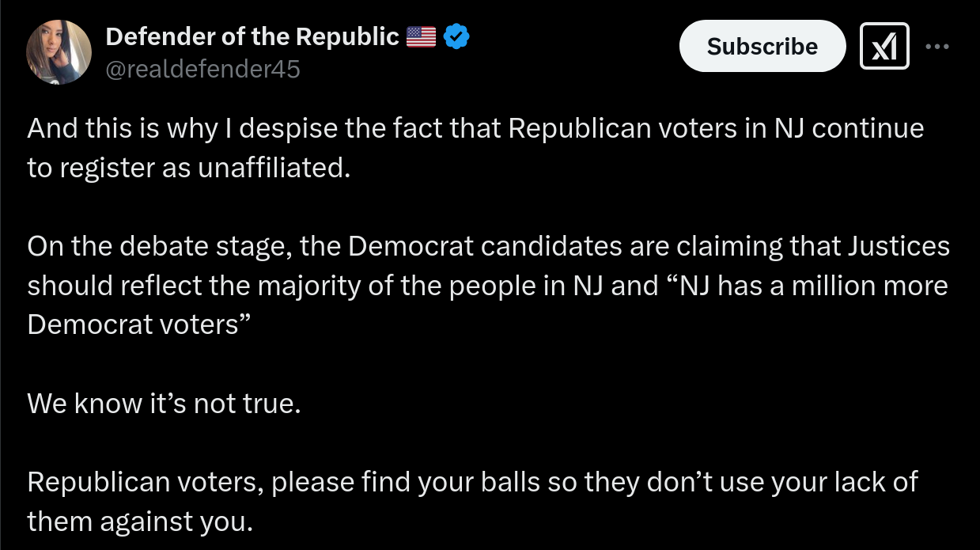Open the @realdefender45 handle link
The width and height of the screenshot is (980, 550).
coord(202,70)
